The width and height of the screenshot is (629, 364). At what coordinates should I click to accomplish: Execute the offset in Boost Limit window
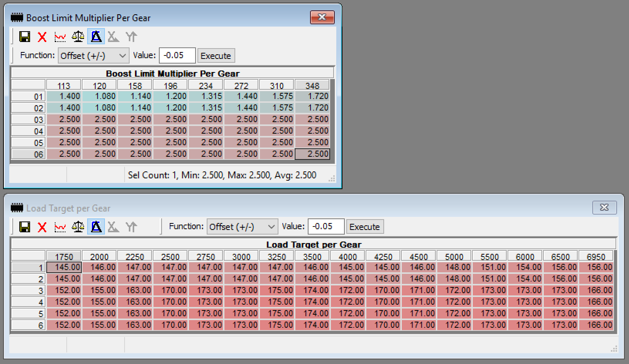pyautogui.click(x=216, y=56)
